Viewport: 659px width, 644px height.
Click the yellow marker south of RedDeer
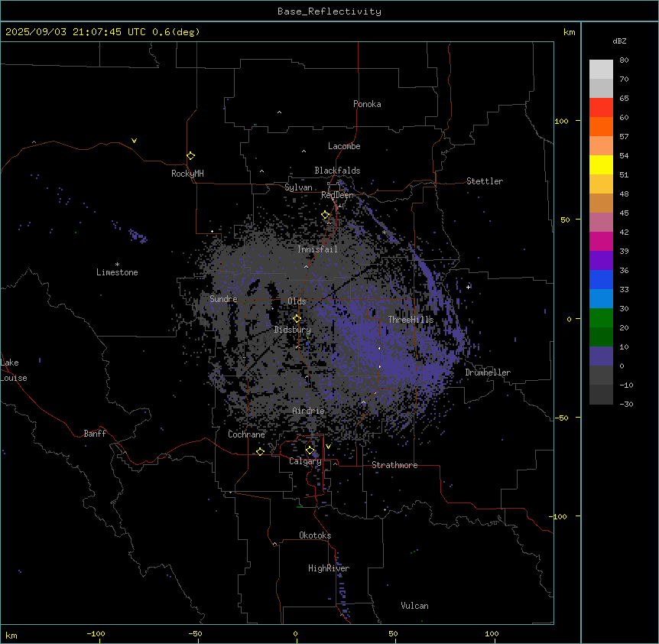pyautogui.click(x=326, y=215)
